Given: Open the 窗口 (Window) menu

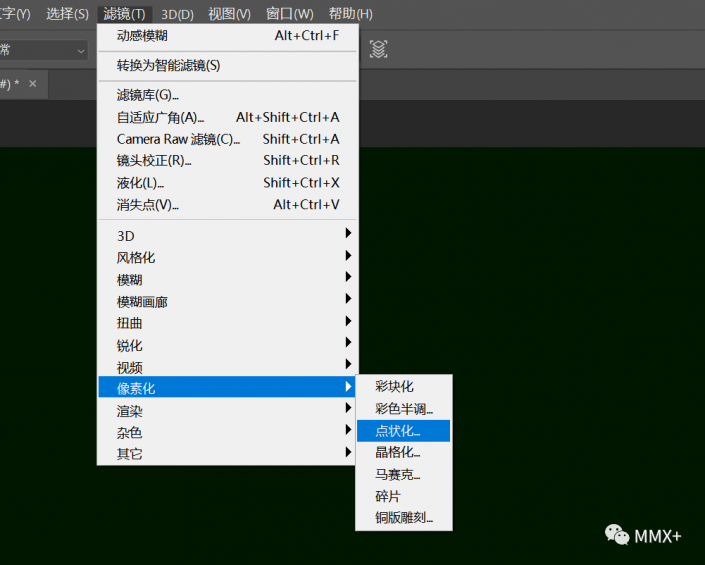Looking at the screenshot, I should point(289,14).
